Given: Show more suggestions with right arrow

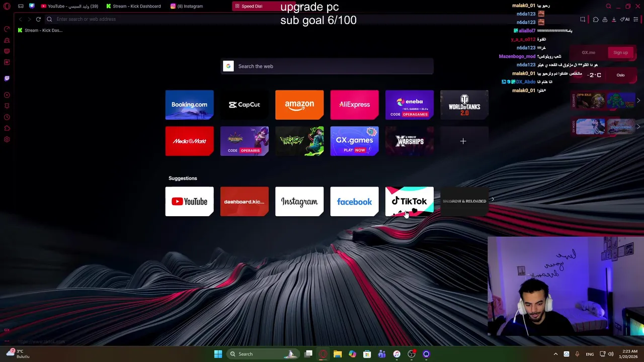Looking at the screenshot, I should pos(493,200).
